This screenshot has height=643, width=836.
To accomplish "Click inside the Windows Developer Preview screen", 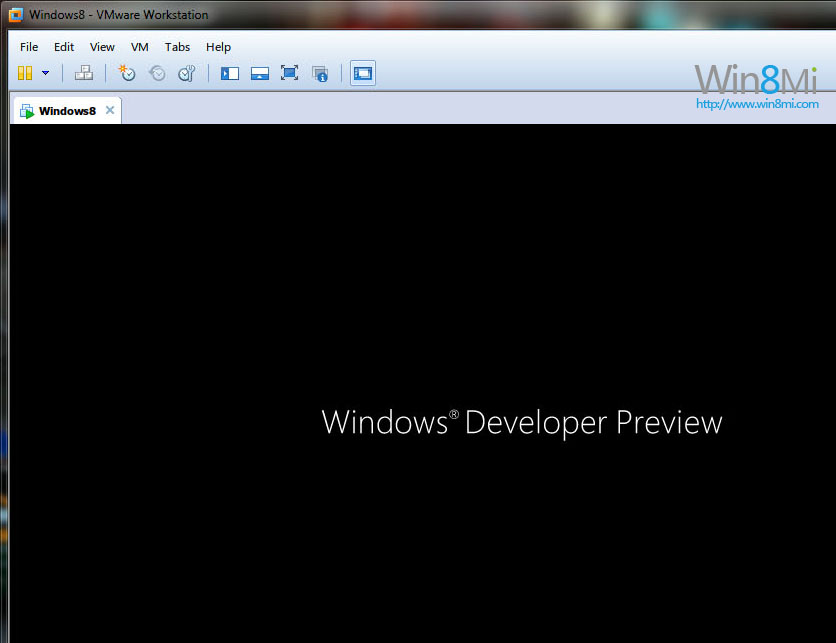I will (420, 380).
